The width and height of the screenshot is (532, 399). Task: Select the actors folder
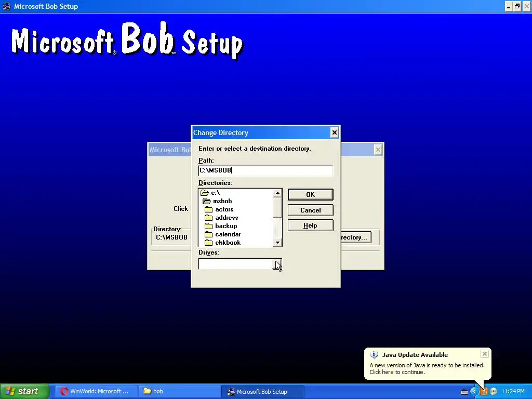click(224, 209)
